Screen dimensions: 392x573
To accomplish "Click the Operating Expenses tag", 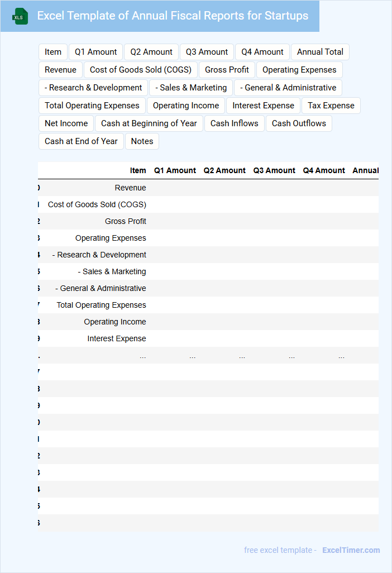I will pos(299,70).
